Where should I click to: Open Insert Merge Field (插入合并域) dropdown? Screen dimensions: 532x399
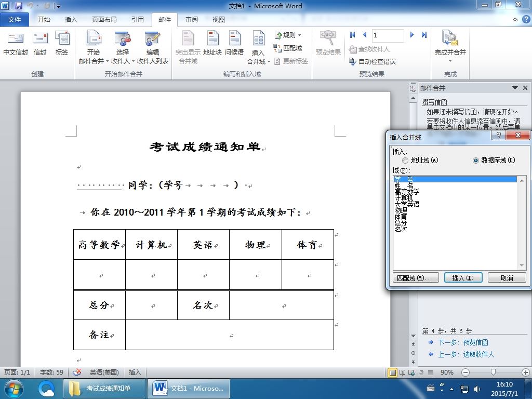[x=258, y=47]
